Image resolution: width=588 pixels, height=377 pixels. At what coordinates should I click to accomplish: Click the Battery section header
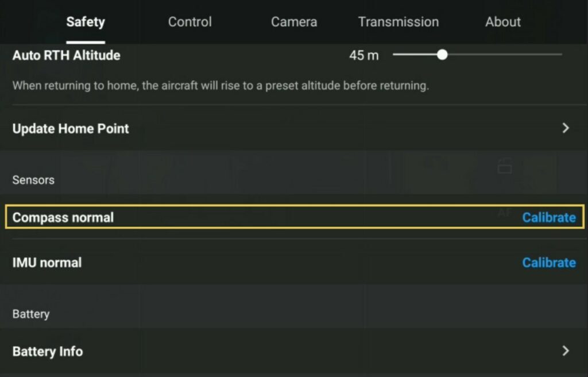[30, 314]
